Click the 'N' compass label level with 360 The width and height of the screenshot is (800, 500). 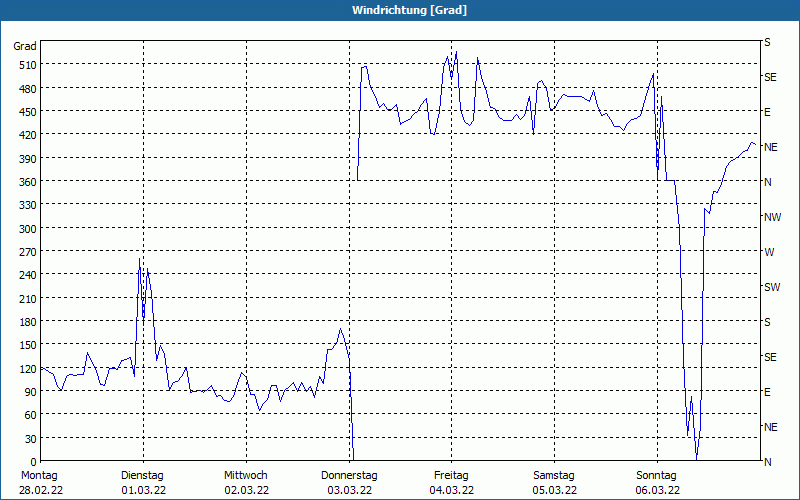pos(767,182)
